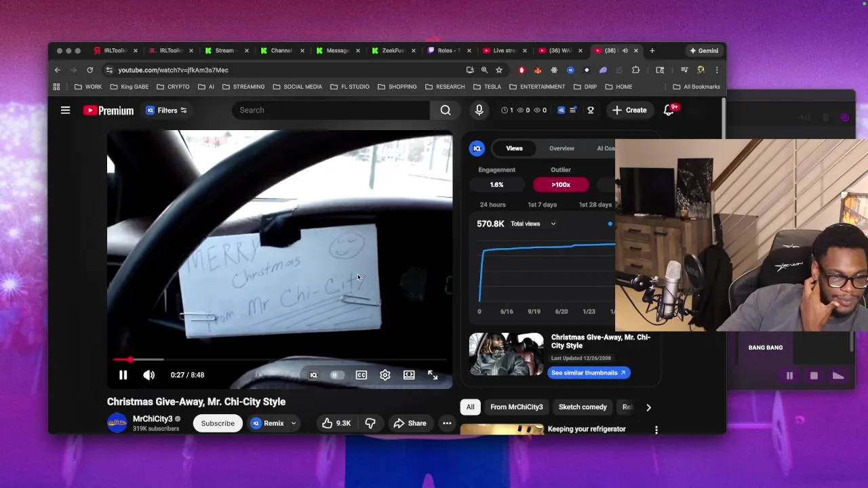Pause the video
Viewport: 868px width, 488px height.
click(123, 375)
